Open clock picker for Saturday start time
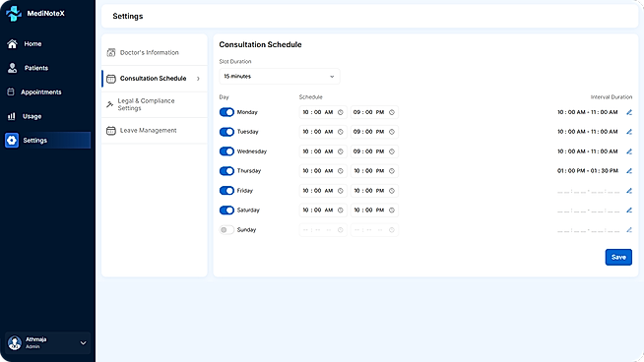The width and height of the screenshot is (644, 362). coord(340,211)
